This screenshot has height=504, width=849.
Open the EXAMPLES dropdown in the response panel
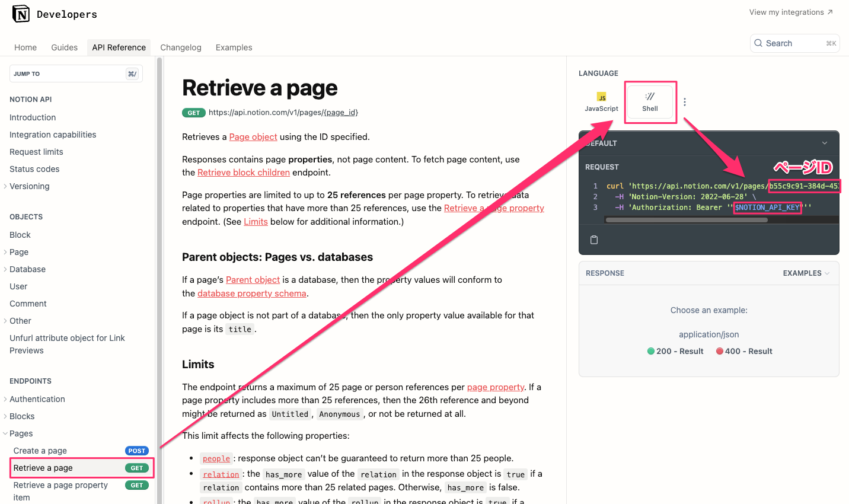click(x=806, y=273)
